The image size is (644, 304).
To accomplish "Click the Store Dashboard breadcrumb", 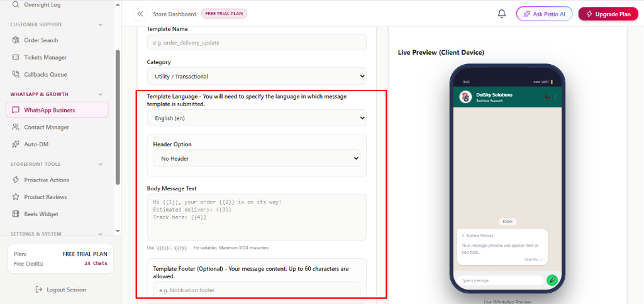I will pyautogui.click(x=175, y=14).
